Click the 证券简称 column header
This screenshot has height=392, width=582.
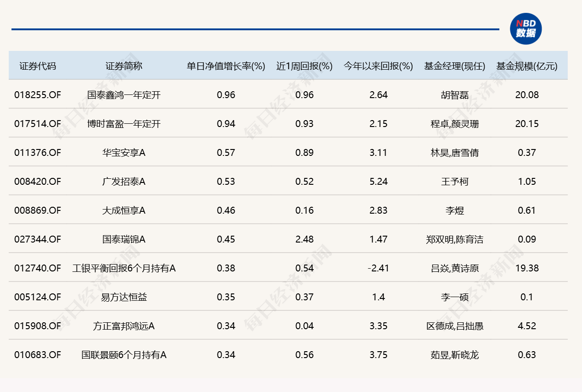(124, 66)
